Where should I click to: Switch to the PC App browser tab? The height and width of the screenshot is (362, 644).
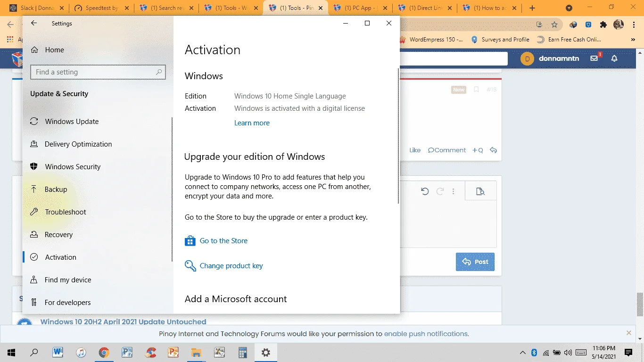359,8
